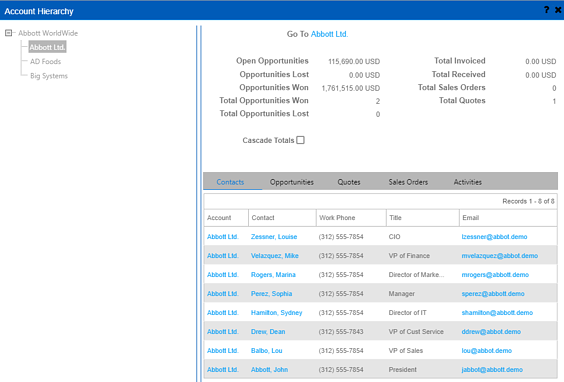Click email jabbot@abbott.demo
The width and height of the screenshot is (564, 382).
coord(492,370)
